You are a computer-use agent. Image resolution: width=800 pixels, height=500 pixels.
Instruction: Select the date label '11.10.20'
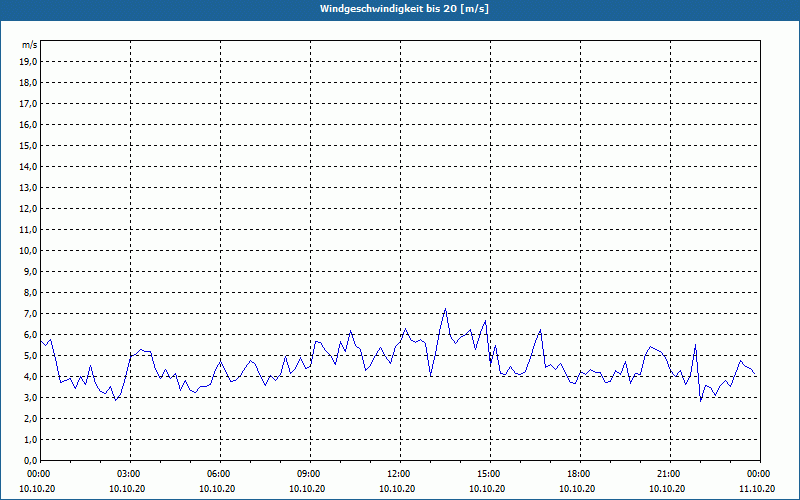coord(757,489)
